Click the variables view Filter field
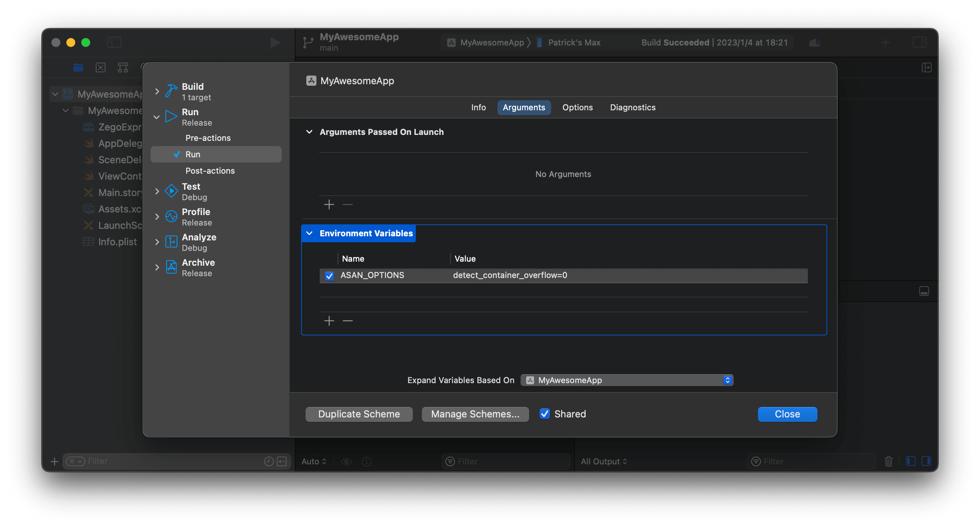Screen dimensions: 980x527 (x=505, y=461)
